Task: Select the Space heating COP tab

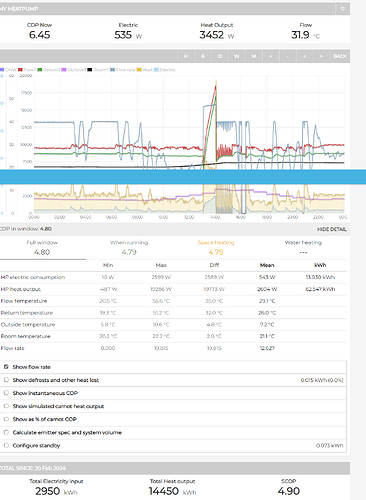Action: tap(216, 247)
